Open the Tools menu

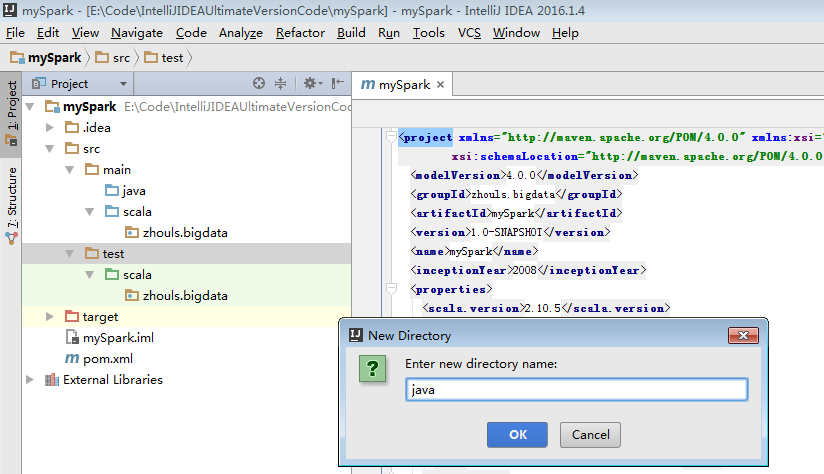click(429, 33)
